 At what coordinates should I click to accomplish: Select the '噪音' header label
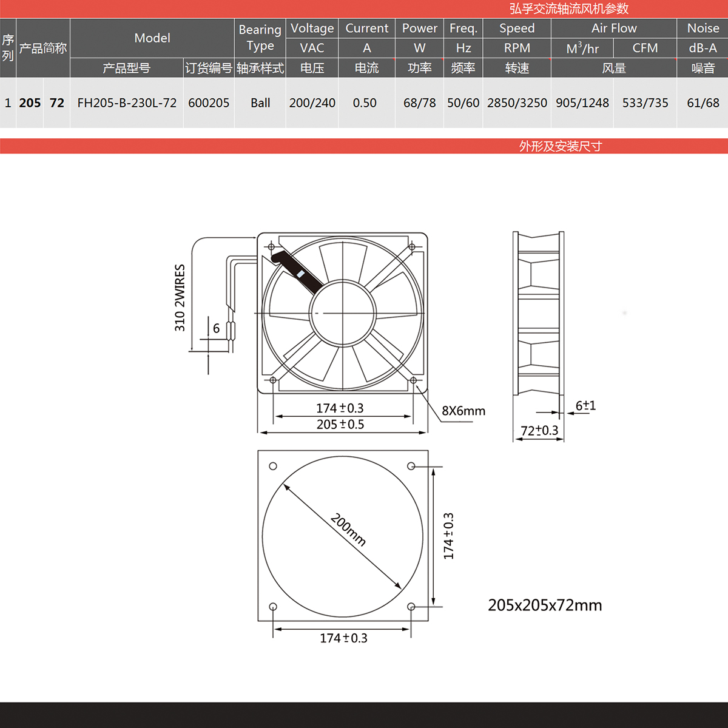tap(703, 68)
